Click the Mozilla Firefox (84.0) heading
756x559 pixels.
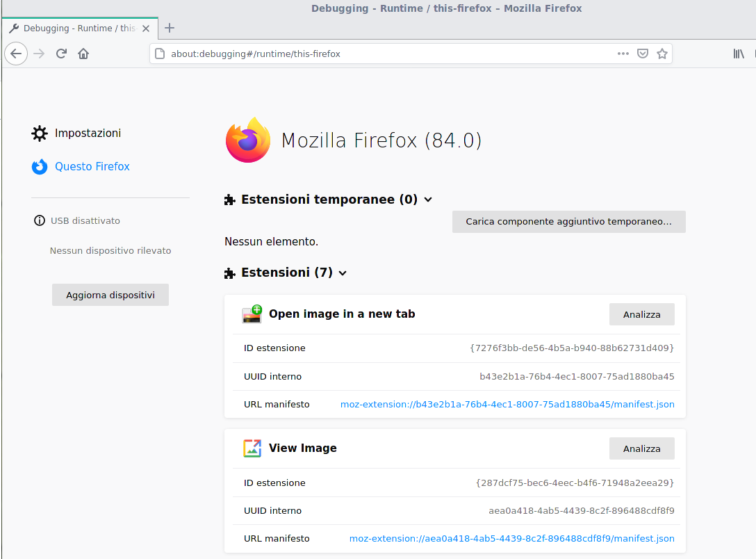(x=381, y=140)
